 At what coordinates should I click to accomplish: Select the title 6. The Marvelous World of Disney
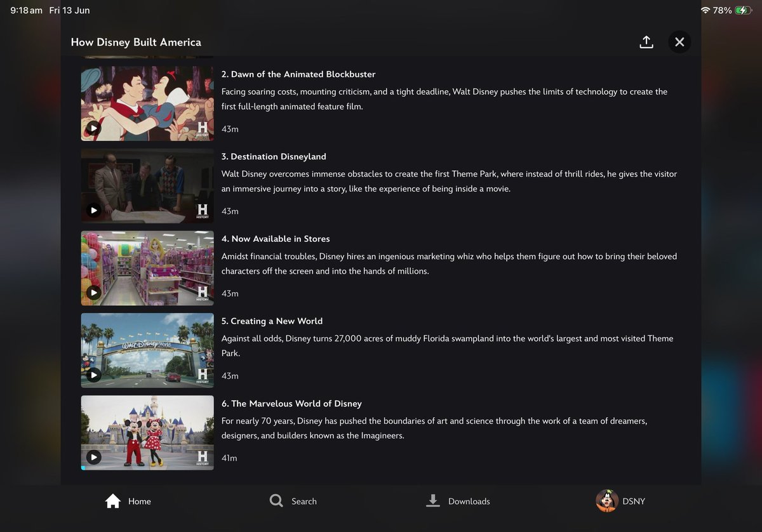point(291,404)
